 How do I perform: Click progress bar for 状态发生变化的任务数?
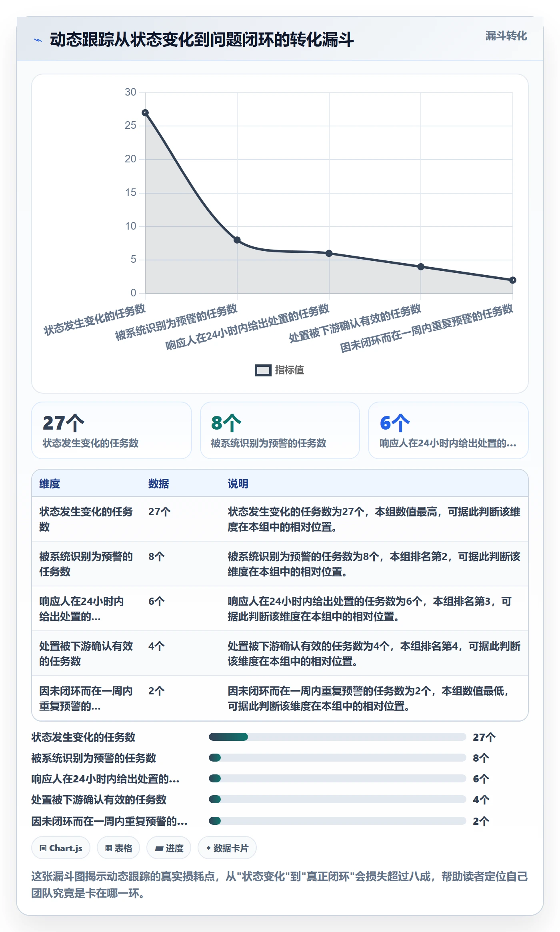[x=337, y=737]
